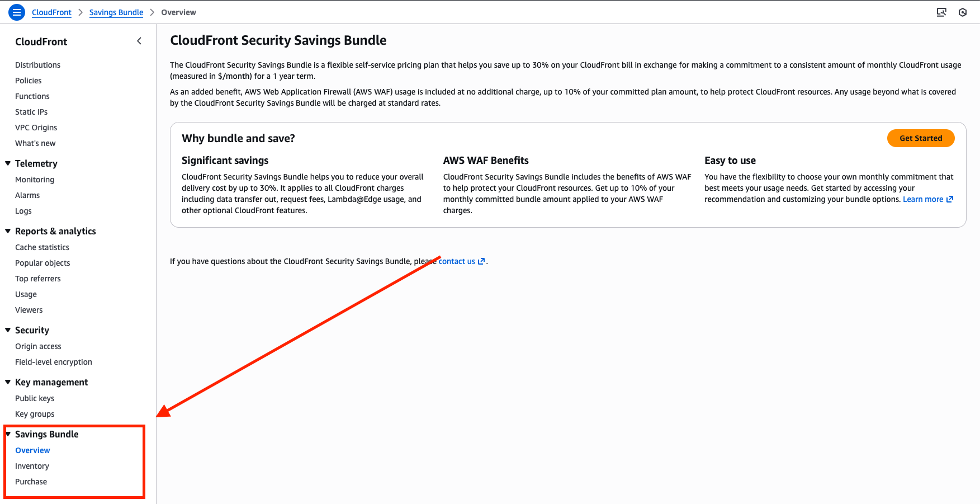The width and height of the screenshot is (980, 504).
Task: Collapse the Key management section
Action: pos(7,381)
